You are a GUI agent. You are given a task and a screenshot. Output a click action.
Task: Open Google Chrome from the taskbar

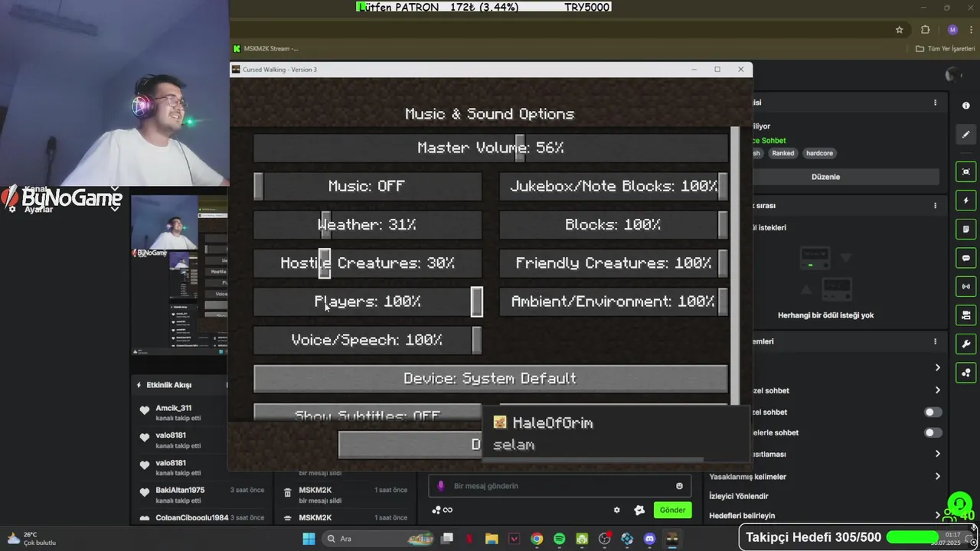coord(537,539)
